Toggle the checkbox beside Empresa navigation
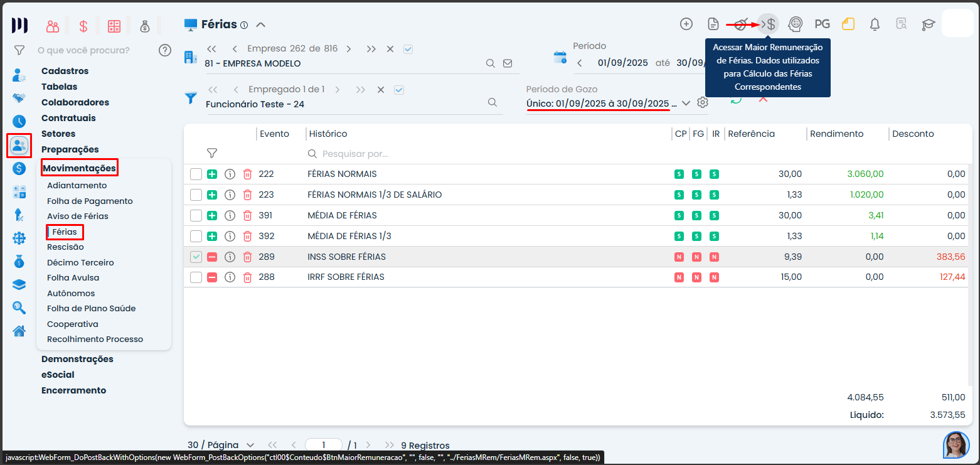This screenshot has height=465, width=980. [408, 49]
